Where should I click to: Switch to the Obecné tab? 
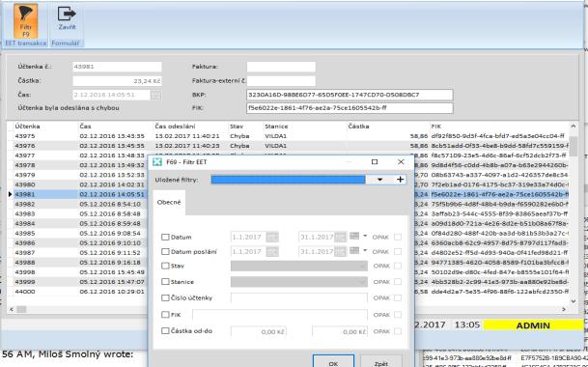(x=169, y=202)
